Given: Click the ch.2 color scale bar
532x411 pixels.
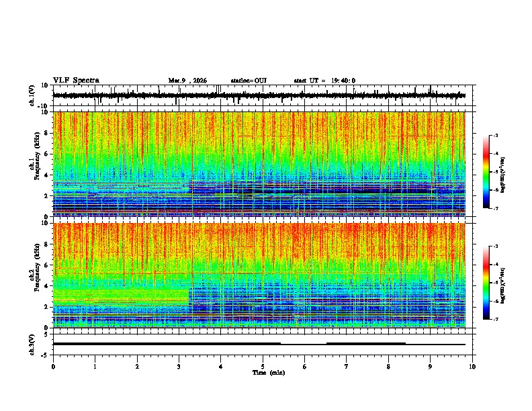Looking at the screenshot, I should pos(486,283).
